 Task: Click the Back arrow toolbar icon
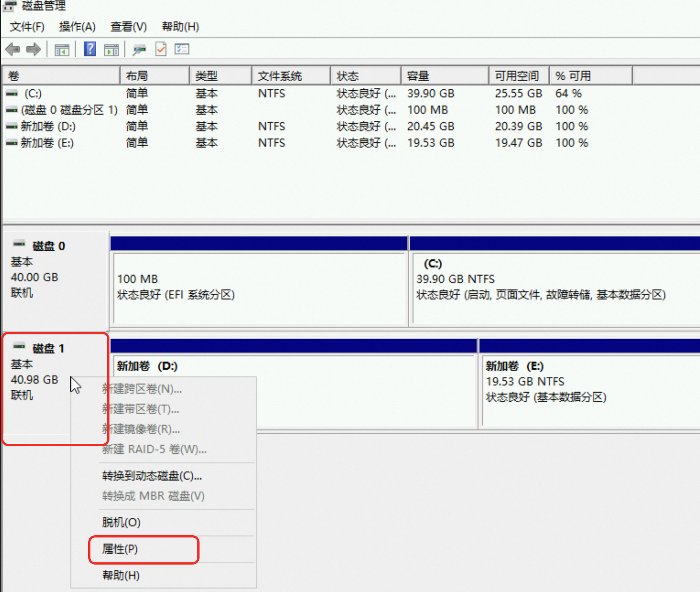[13, 49]
